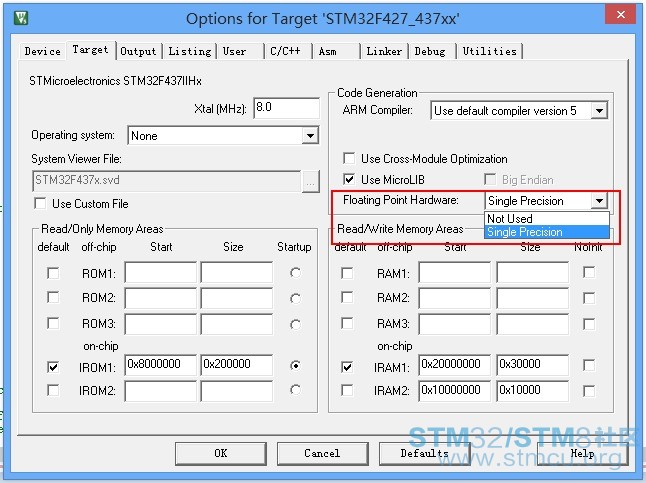646x483 pixels.
Task: Close the Options for Target dialog
Action: pos(620,14)
